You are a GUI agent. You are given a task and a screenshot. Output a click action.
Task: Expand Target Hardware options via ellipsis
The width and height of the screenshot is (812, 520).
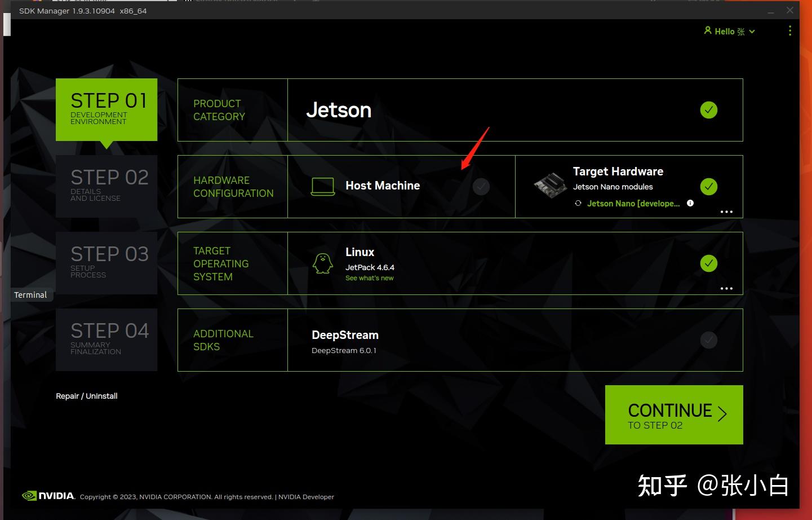(726, 211)
